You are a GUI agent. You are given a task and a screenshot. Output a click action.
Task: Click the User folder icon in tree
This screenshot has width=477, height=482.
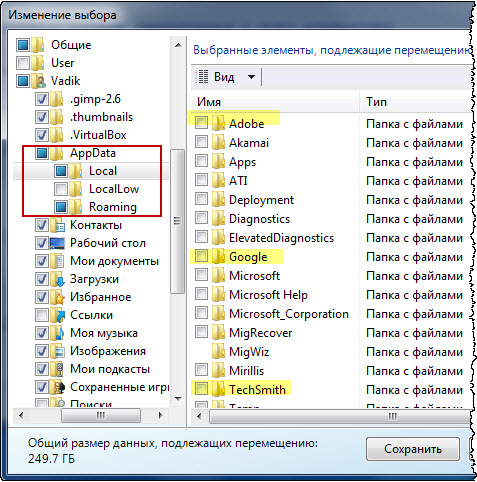[37, 63]
